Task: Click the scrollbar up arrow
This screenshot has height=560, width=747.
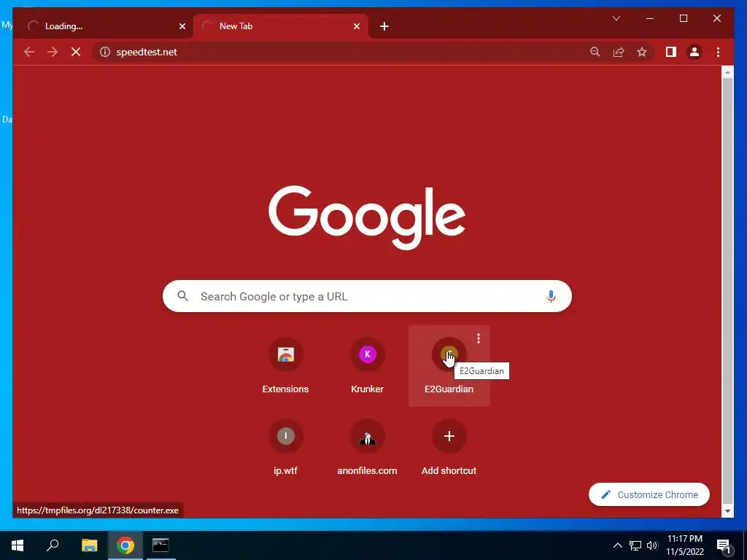Action: [727, 72]
